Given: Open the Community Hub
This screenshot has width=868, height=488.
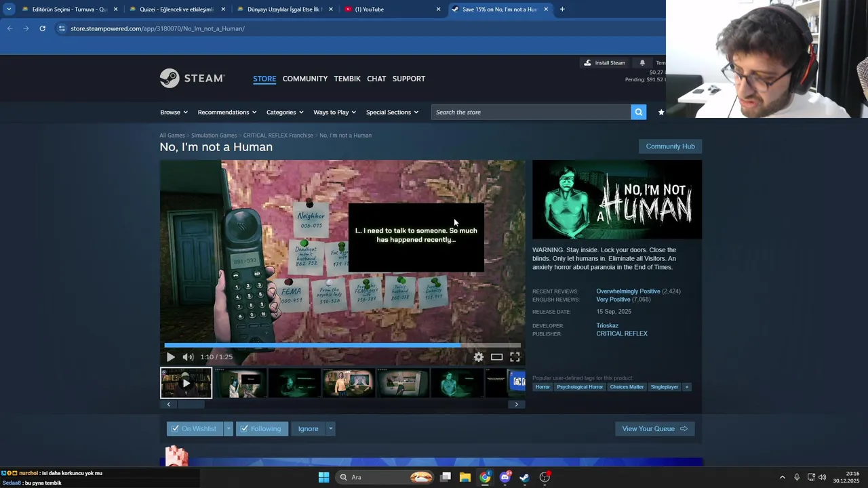Looking at the screenshot, I should (x=670, y=146).
